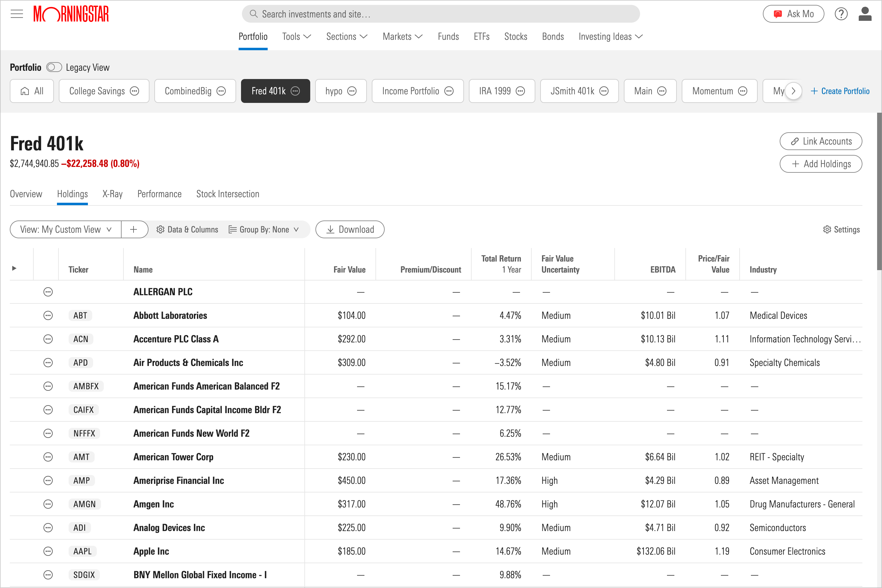Sort by EBITDA column header
Viewport: 882px width, 588px height.
(663, 269)
